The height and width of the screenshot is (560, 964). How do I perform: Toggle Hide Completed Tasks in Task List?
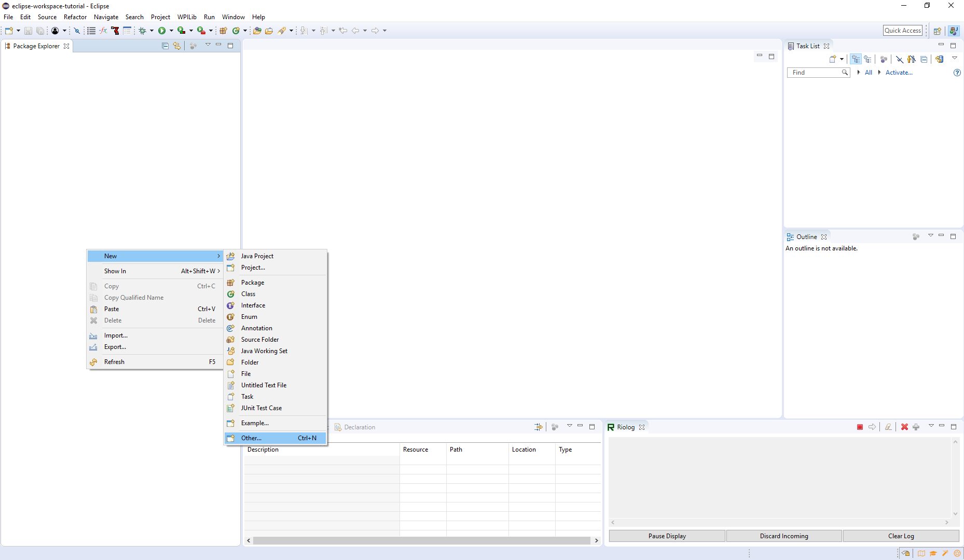pyautogui.click(x=899, y=59)
